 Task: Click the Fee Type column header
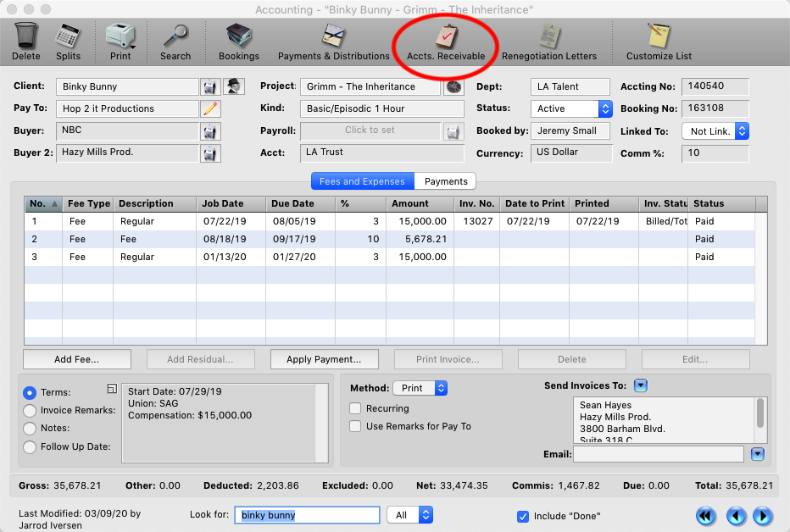pos(88,203)
